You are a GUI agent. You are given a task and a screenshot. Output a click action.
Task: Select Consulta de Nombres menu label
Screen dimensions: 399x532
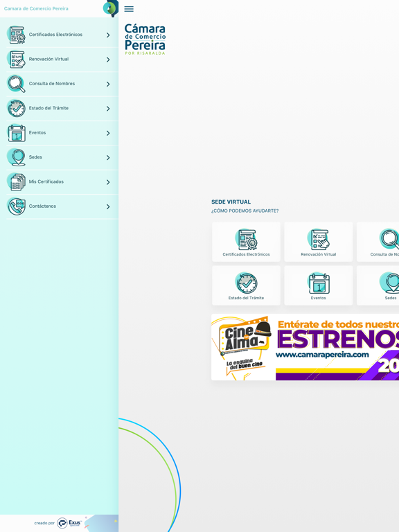[x=52, y=83]
